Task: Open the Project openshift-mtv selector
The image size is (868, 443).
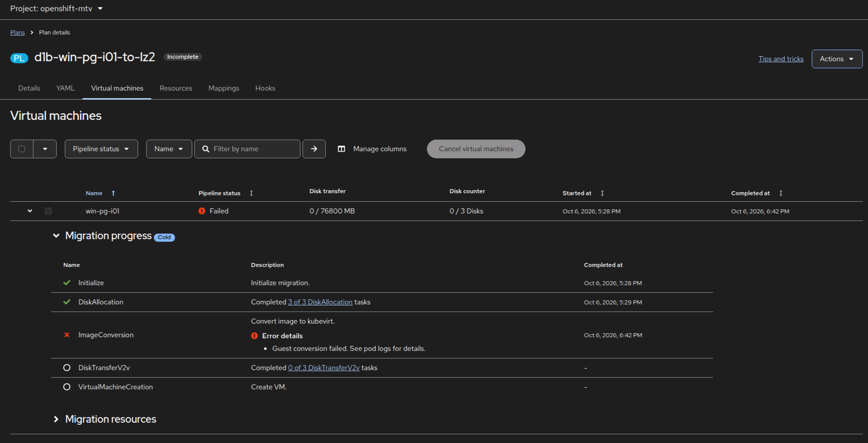Action: pos(57,9)
